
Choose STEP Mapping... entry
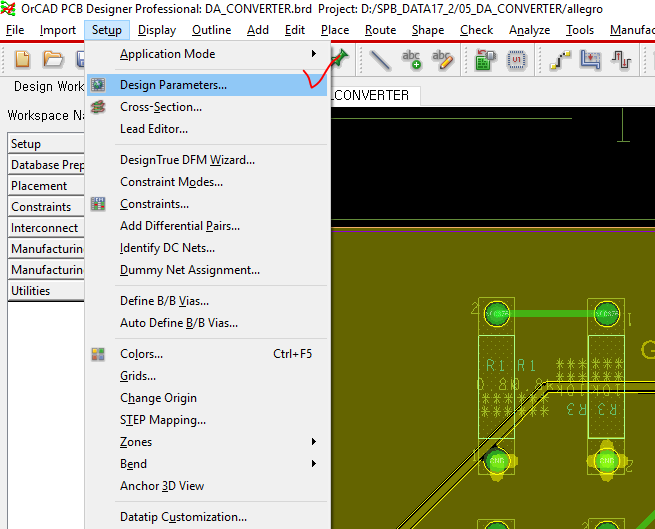tap(207, 420)
